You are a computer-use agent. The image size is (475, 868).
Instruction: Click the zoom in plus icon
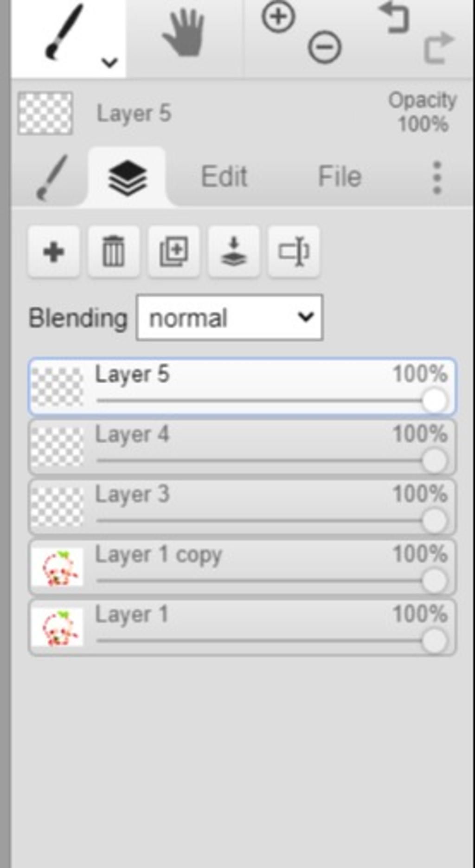[x=278, y=17]
